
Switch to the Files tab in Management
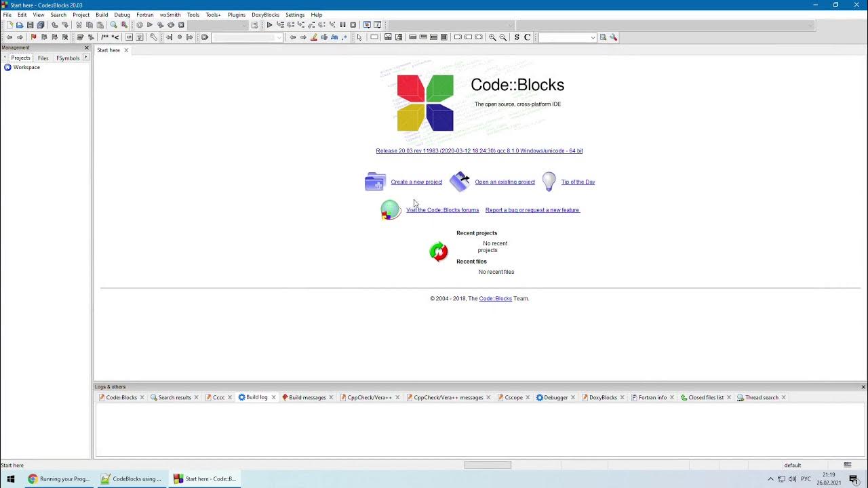pyautogui.click(x=43, y=58)
